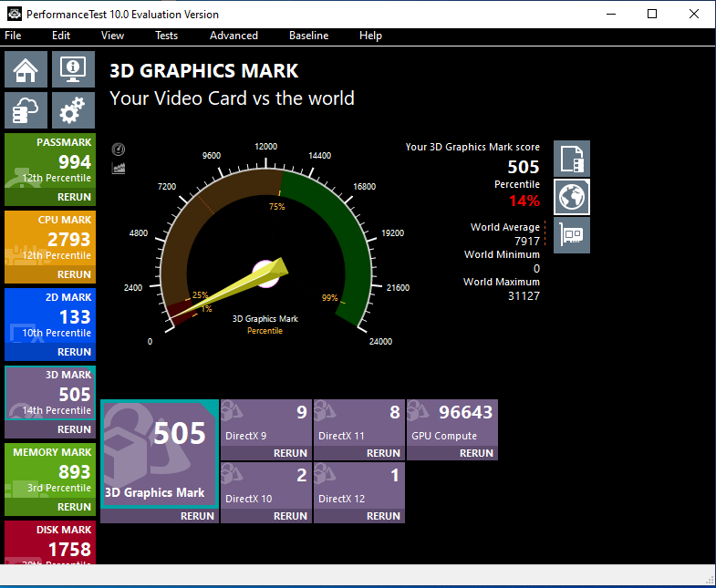Select the CPU Mark score tile
The height and width of the screenshot is (588, 716).
[x=50, y=240]
